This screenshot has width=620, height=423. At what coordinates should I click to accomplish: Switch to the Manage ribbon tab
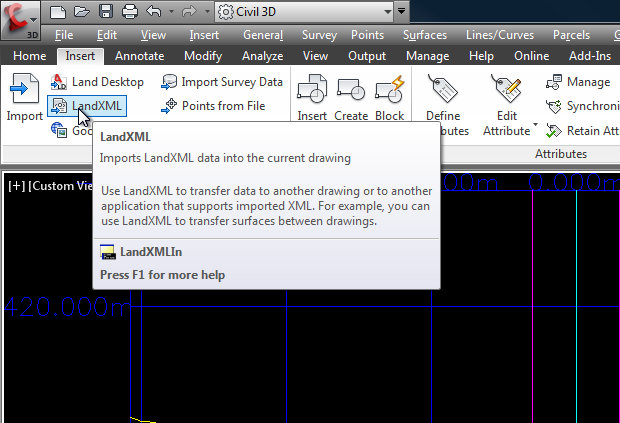[427, 56]
